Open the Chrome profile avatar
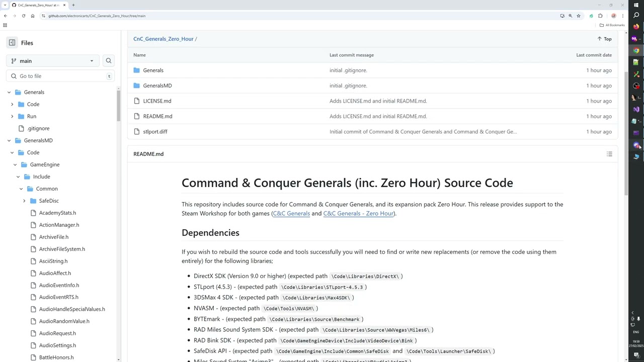The width and height of the screenshot is (644, 362). [613, 16]
